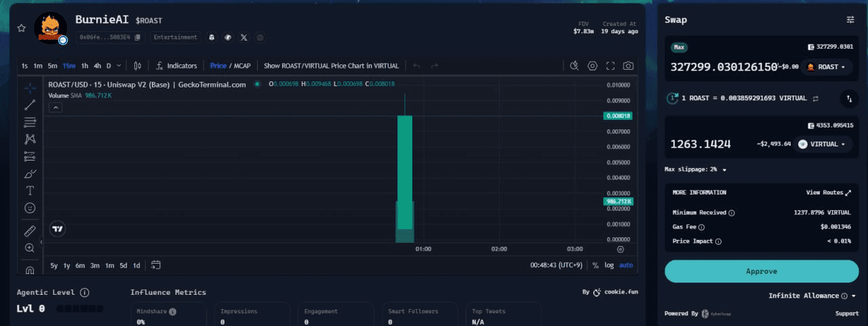Show ROAST/VIRTUAL Price Chart in VIRTUAL
The height and width of the screenshot is (326, 868).
pyautogui.click(x=331, y=66)
